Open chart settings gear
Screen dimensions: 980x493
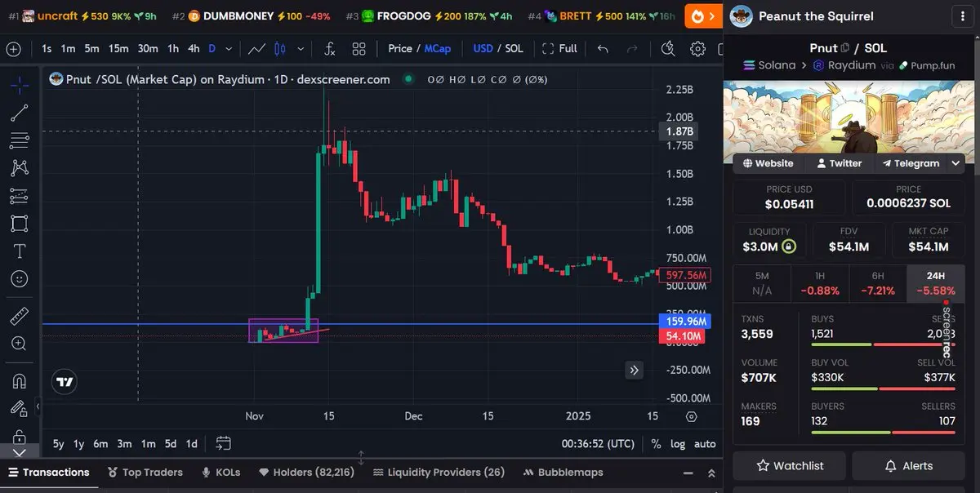point(697,49)
